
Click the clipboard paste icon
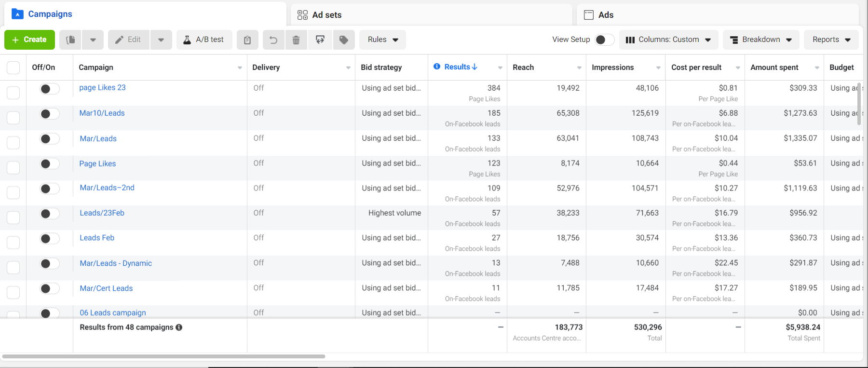tap(247, 40)
